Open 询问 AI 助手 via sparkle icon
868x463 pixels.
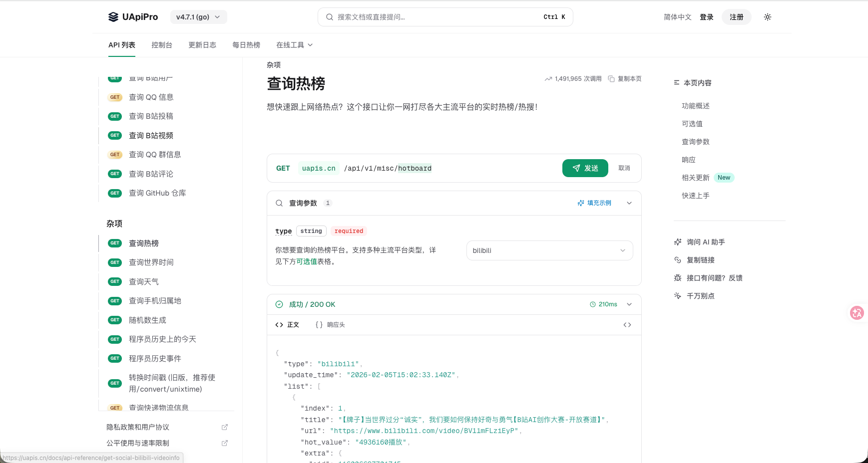pyautogui.click(x=677, y=242)
